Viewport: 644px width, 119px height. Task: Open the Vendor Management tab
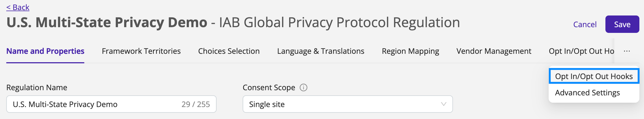[x=494, y=51]
